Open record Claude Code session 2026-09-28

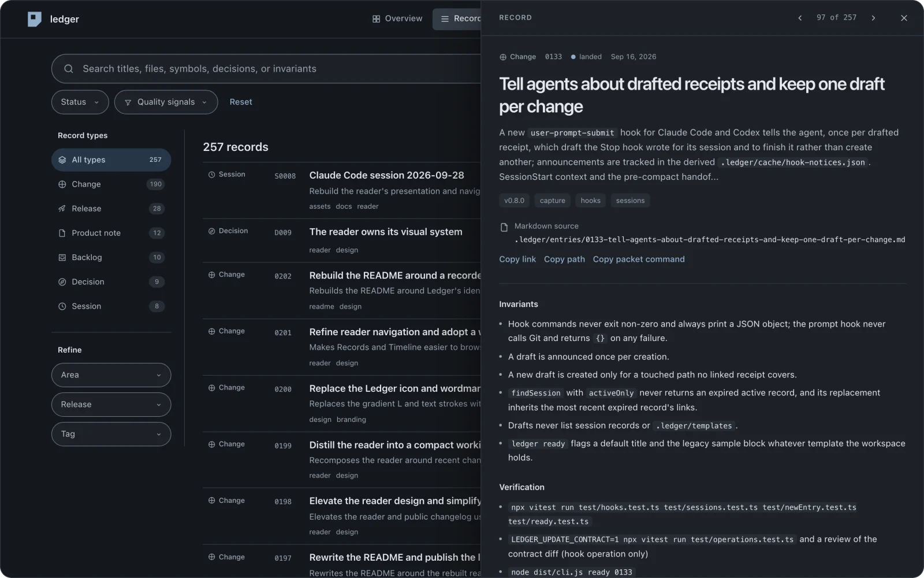coord(342,190)
